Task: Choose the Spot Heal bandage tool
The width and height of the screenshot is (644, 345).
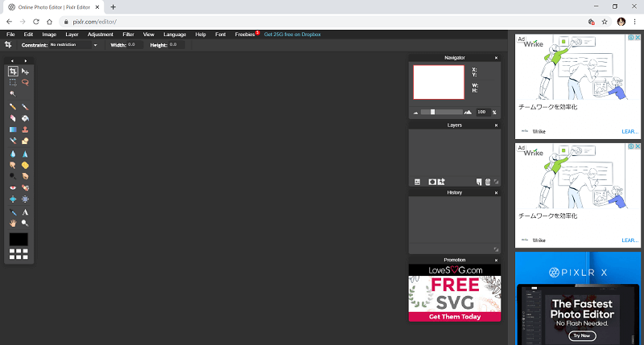Action: (x=25, y=188)
